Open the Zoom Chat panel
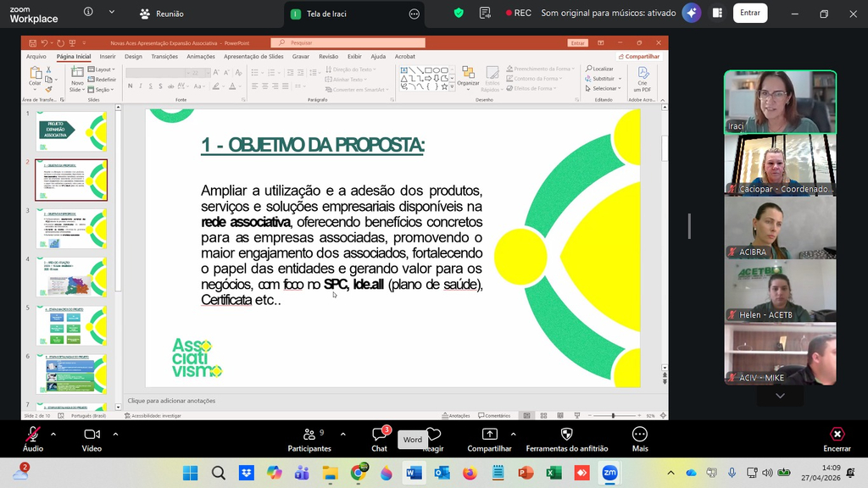Viewport: 868px width, 488px height. coord(379,435)
